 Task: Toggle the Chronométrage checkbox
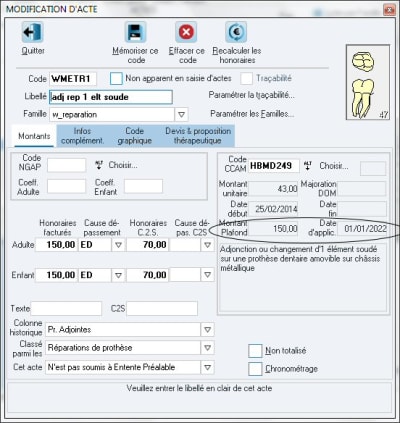(255, 369)
